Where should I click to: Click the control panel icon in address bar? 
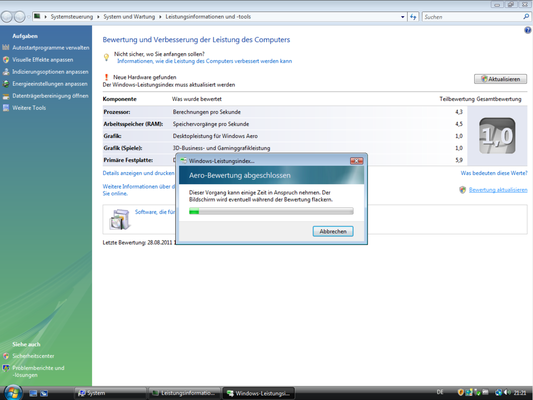pos(37,16)
